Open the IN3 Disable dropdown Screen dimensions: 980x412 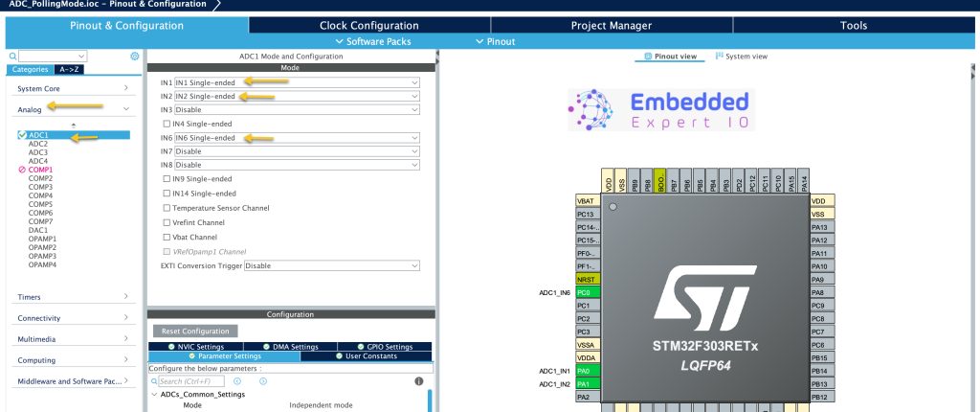(x=297, y=109)
